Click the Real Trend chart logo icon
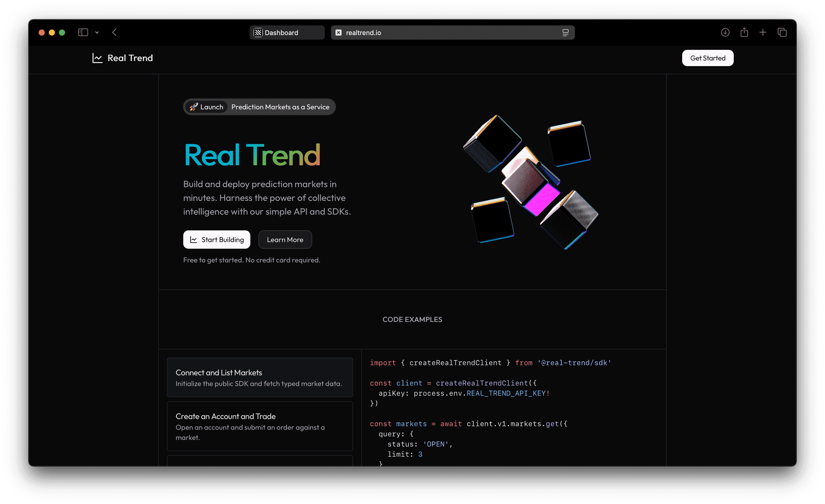The width and height of the screenshot is (825, 504). pos(97,58)
